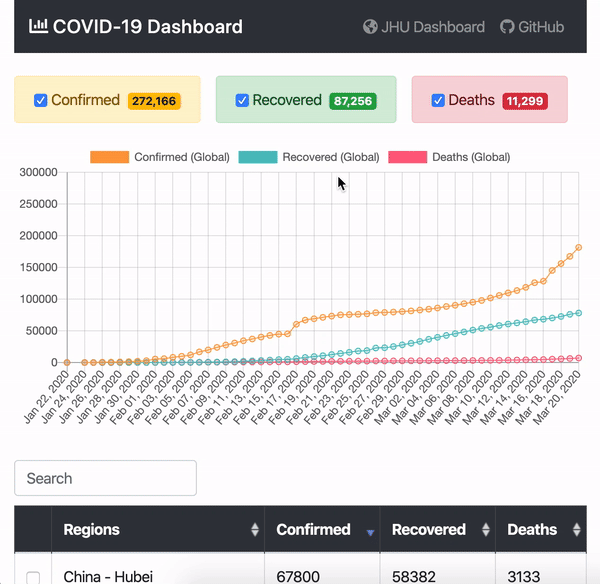This screenshot has height=584, width=600.
Task: Select the China - Hubei row checkbox
Action: coord(33,577)
